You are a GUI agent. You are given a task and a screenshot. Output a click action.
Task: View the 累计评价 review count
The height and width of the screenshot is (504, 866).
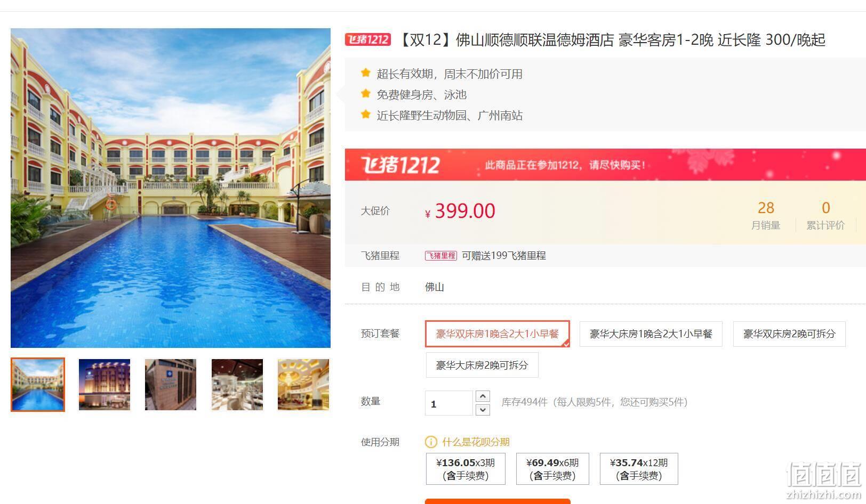825,215
